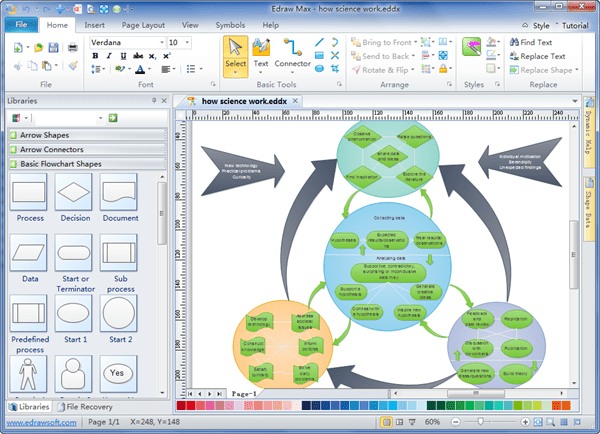Click the Format Painter brush icon
Image resolution: width=600 pixels, height=434 pixels.
point(73,66)
